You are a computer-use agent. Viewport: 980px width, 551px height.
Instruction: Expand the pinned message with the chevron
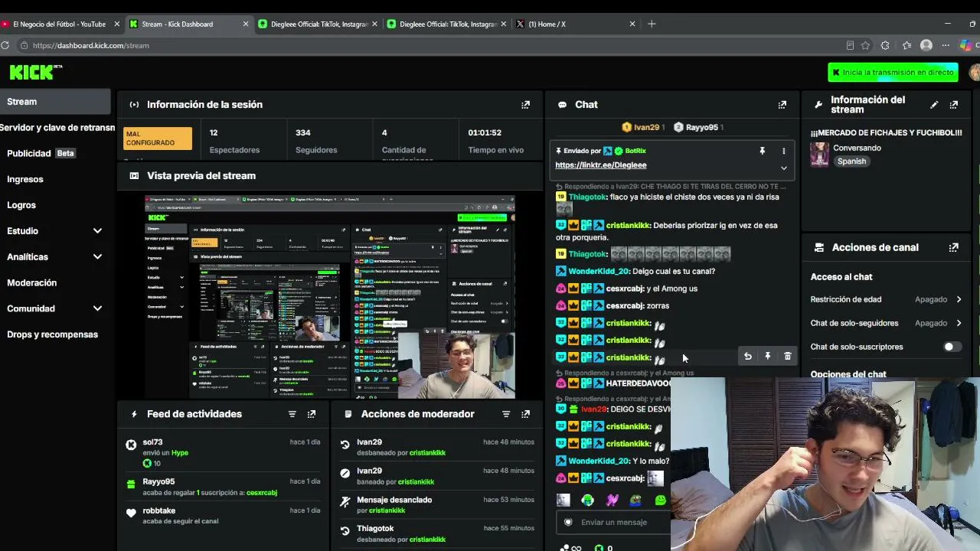(783, 168)
